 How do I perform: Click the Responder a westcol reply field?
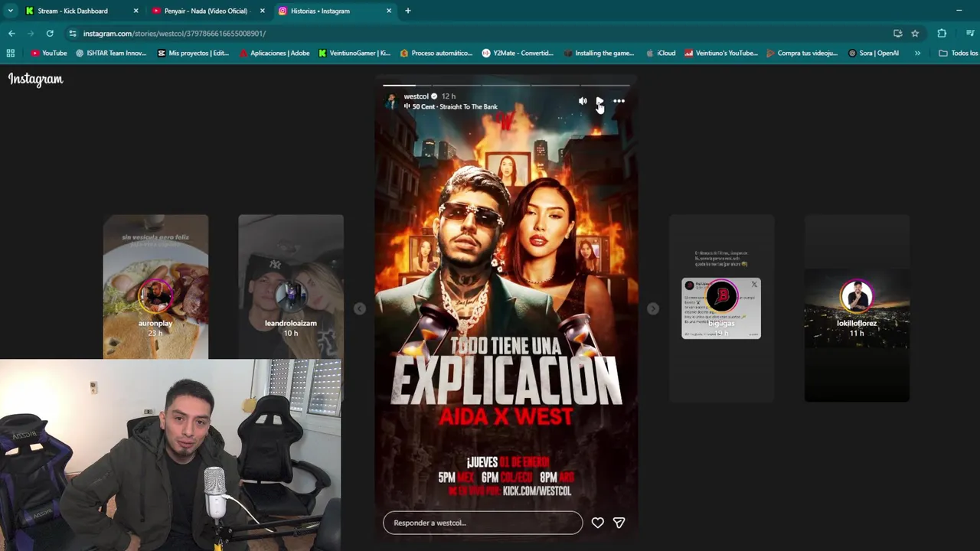pyautogui.click(x=482, y=523)
